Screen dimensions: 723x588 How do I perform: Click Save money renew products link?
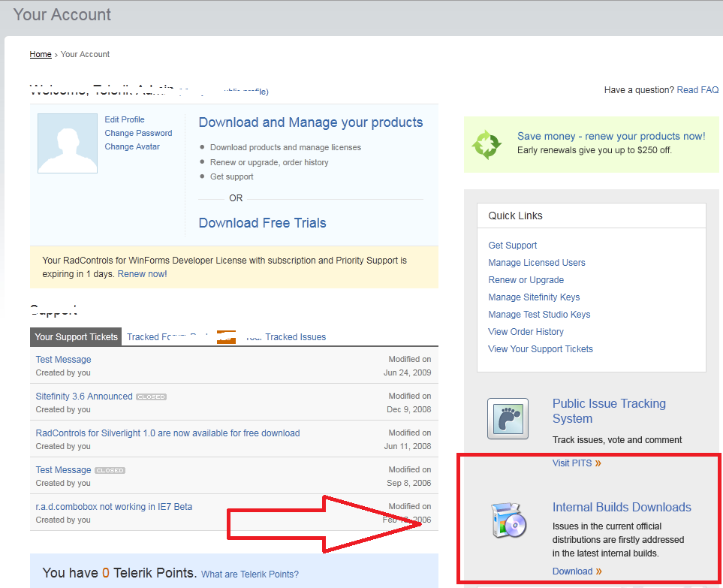coord(611,136)
